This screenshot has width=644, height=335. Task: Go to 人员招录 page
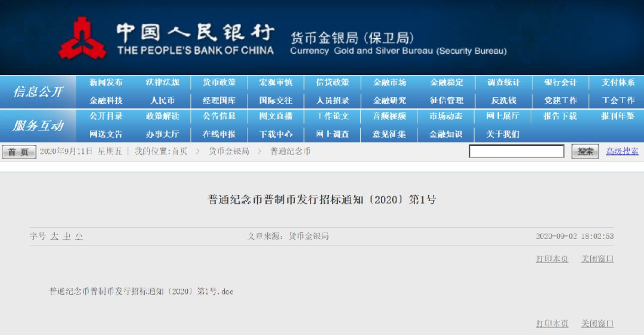coord(333,101)
